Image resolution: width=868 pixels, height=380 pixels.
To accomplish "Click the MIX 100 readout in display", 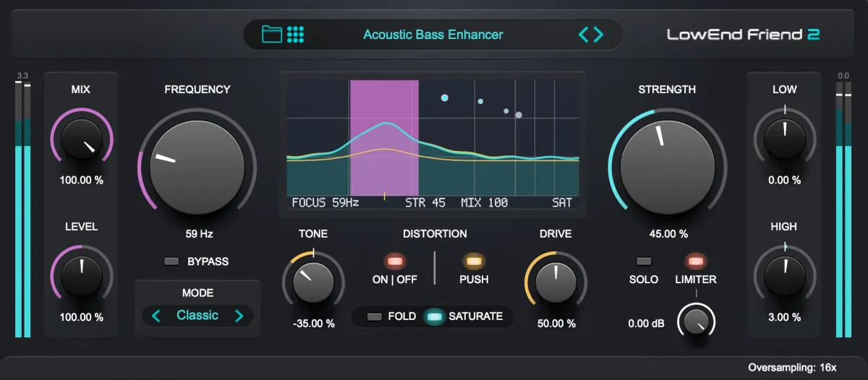I will (x=484, y=203).
